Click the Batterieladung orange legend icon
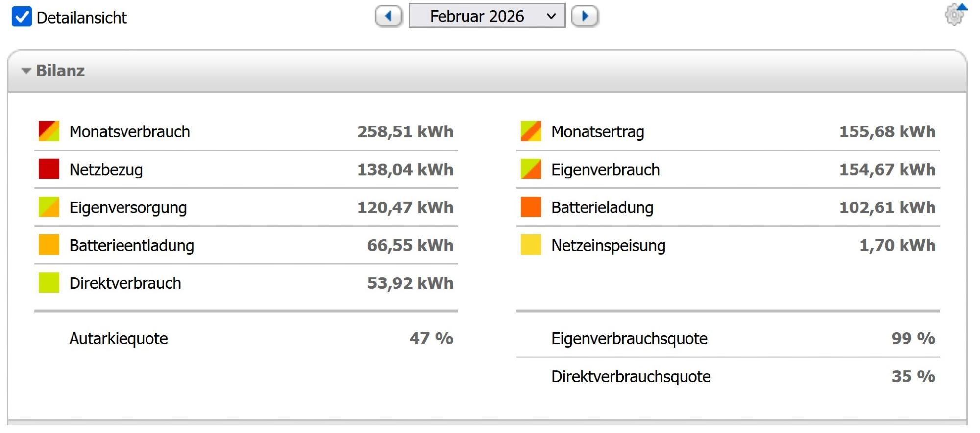980x433 pixels. pyautogui.click(x=531, y=207)
